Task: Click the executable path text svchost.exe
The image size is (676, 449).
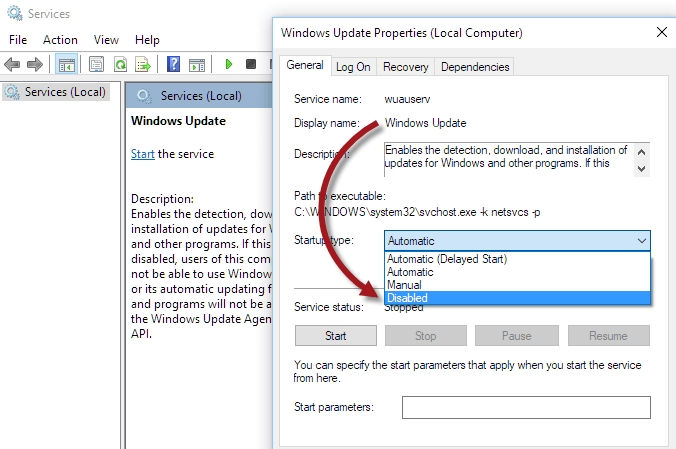Action: coord(448,212)
